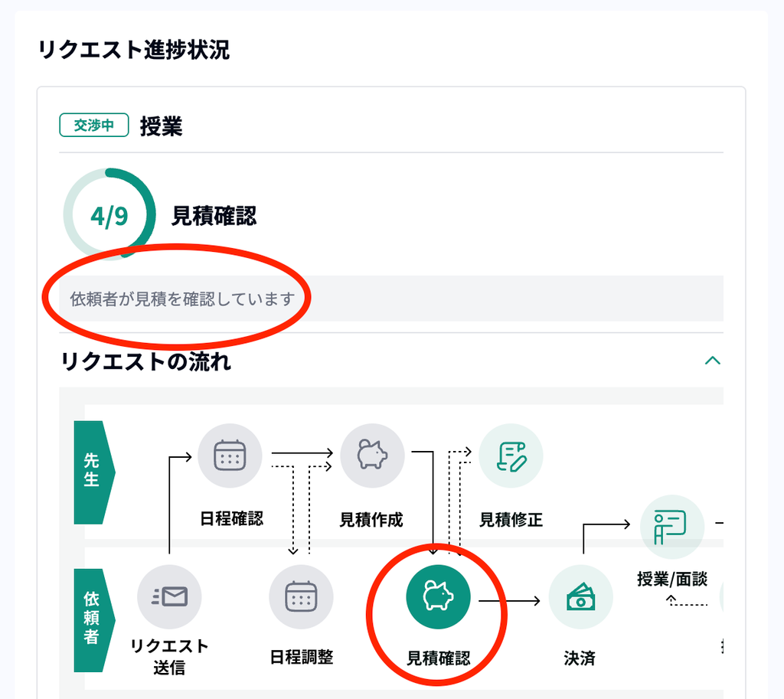Screen dimensions: 784x699
Task: Click the リクエストの流れ heading
Action: coord(145,361)
